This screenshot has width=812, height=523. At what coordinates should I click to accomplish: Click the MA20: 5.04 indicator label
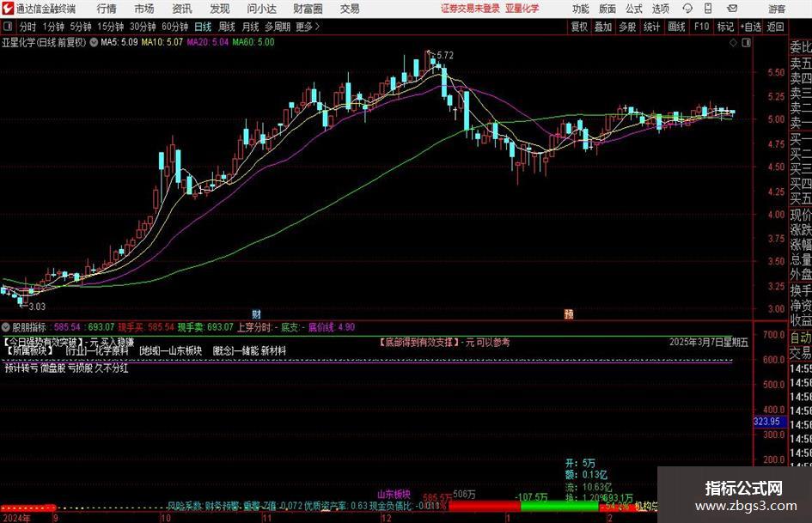208,42
